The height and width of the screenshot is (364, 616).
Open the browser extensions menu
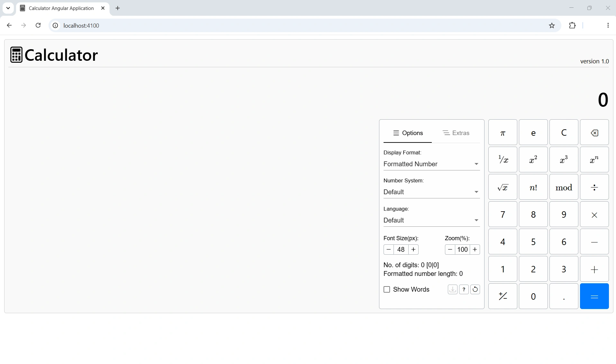pos(572,25)
